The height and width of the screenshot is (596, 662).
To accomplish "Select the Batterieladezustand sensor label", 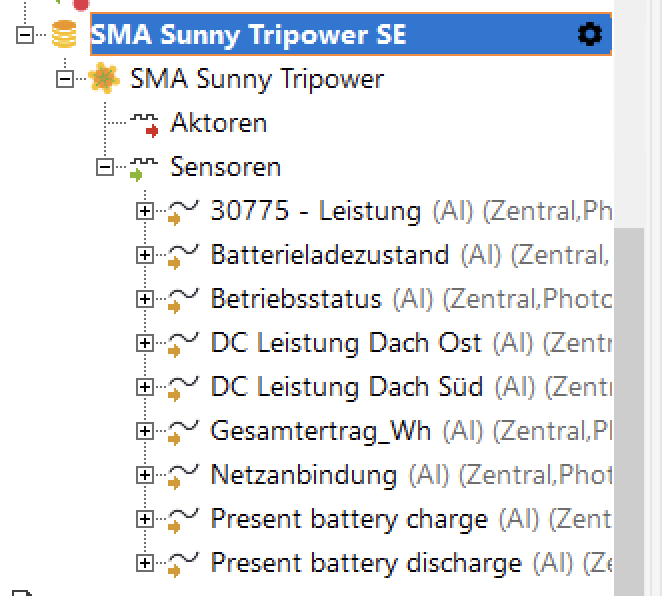I will point(330,255).
